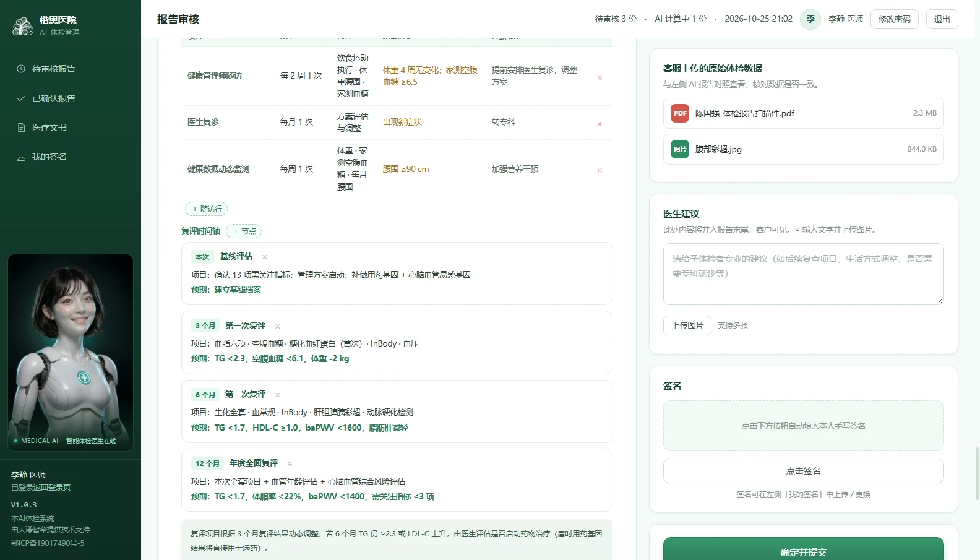Open 已确认报告 menu item
The height and width of the screenshot is (560, 980).
(x=71, y=98)
